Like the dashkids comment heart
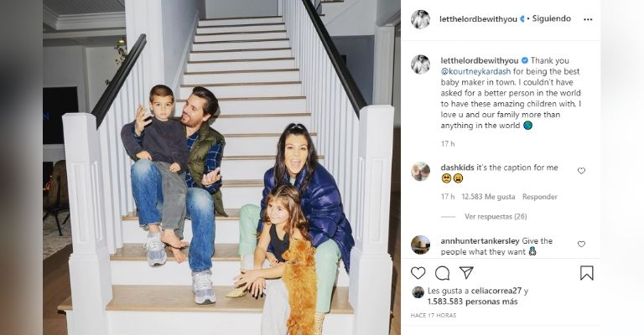644x335 pixels. coord(581,171)
